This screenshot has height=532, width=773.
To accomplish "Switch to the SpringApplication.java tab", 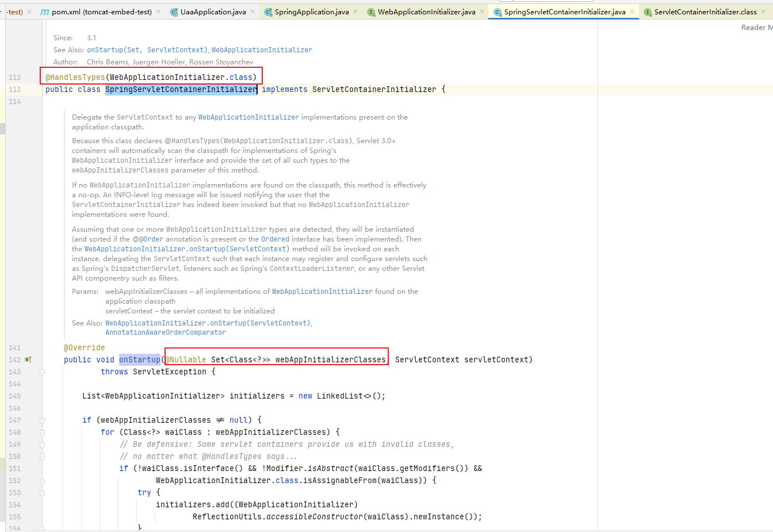I will click(x=311, y=12).
